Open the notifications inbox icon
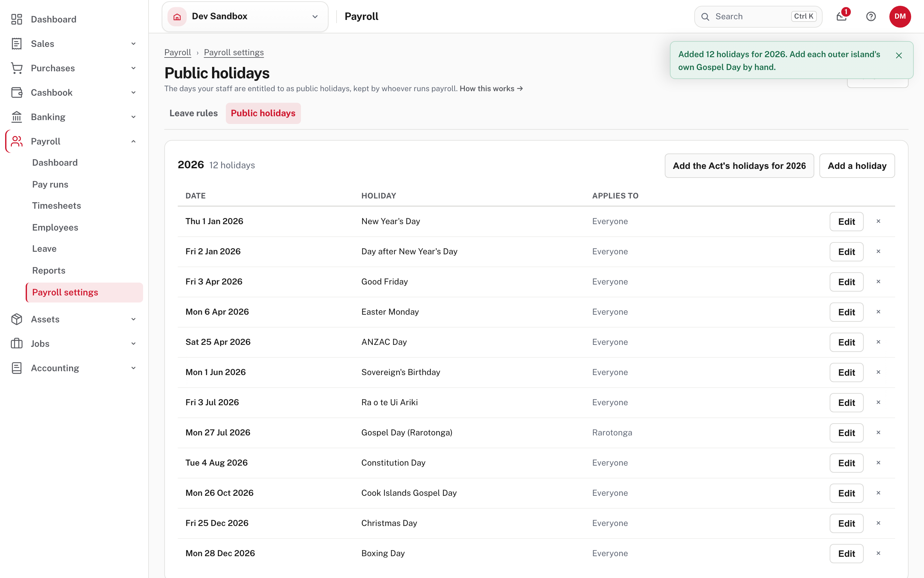Viewport: 924px width, 578px height. point(842,16)
